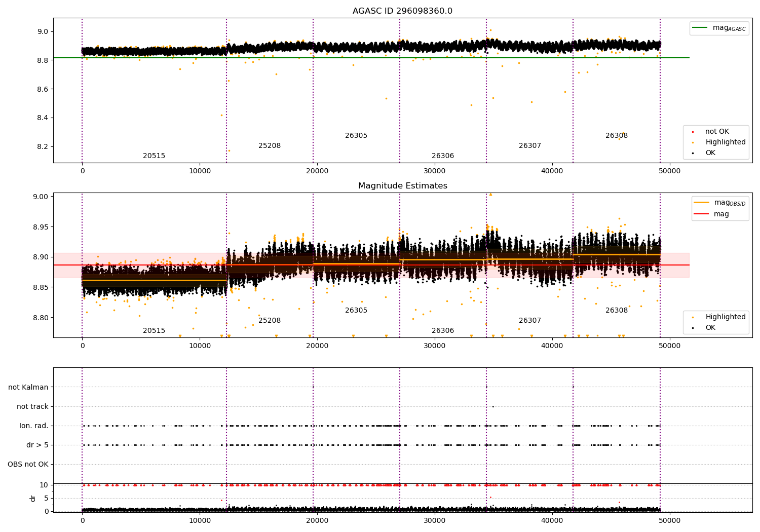Click the 8.6 y-tick of top plot
The height and width of the screenshot is (532, 760).
tap(43, 90)
